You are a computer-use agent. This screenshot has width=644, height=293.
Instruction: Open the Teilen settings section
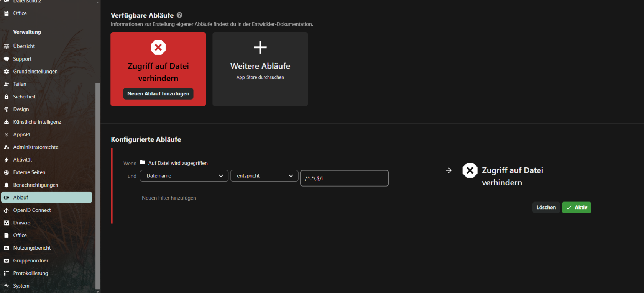(20, 84)
